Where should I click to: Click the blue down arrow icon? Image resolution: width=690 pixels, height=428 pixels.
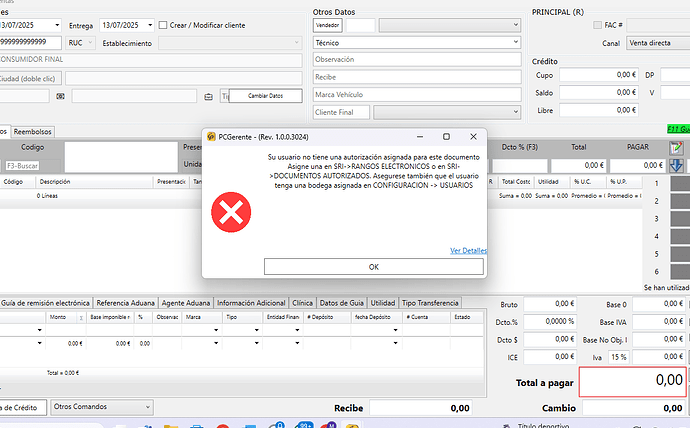tap(676, 166)
